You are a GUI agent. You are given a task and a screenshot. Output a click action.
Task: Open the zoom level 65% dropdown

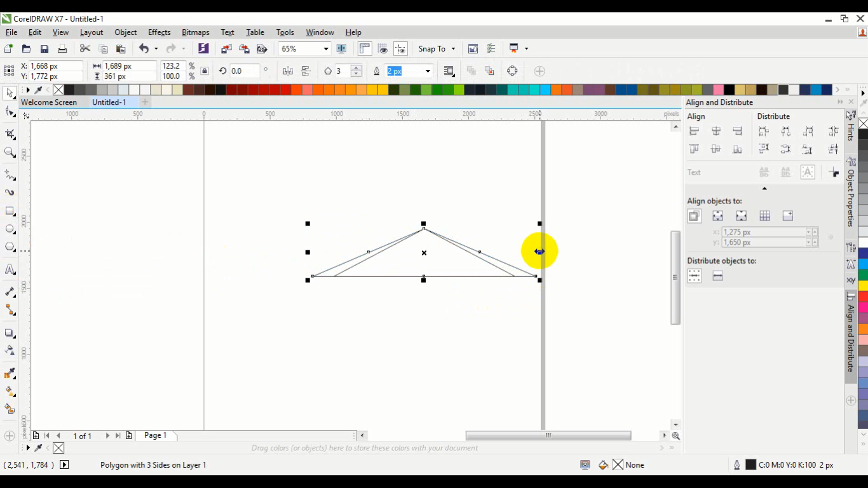[326, 49]
